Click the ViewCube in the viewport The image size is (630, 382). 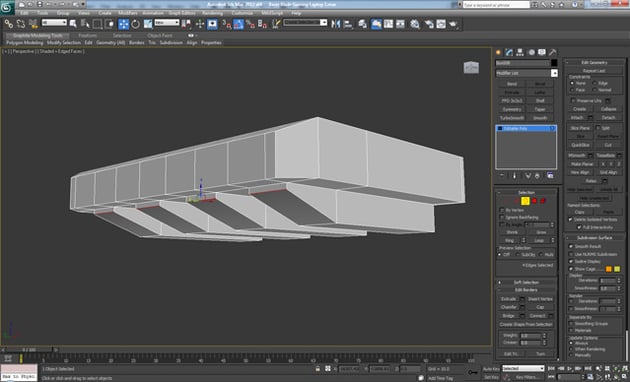click(x=471, y=67)
